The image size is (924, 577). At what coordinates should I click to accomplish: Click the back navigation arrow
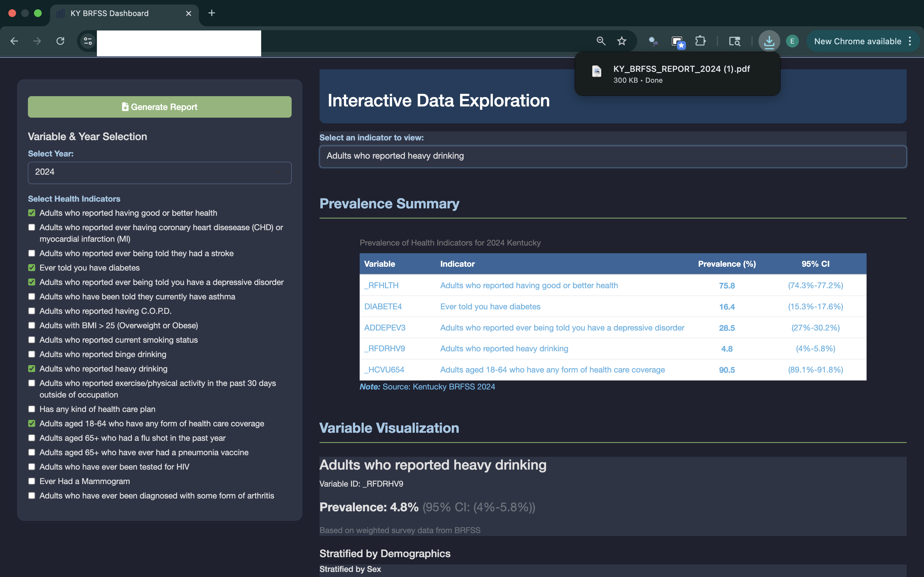tap(14, 41)
